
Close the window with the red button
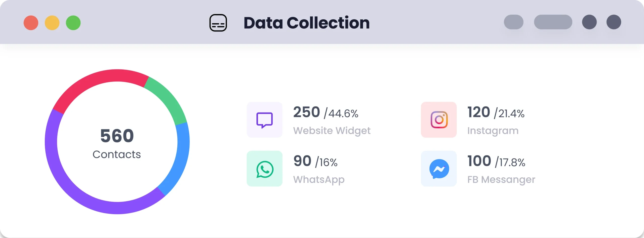[x=31, y=23]
